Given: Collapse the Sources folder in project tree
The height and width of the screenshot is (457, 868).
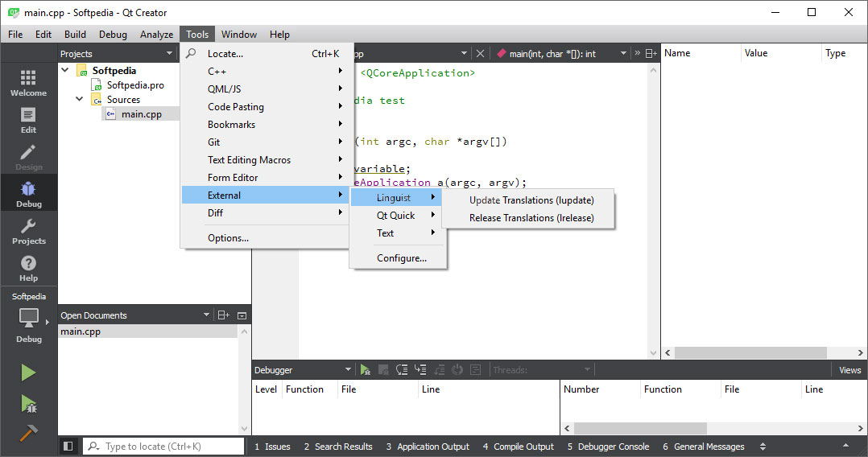Looking at the screenshot, I should [x=80, y=100].
